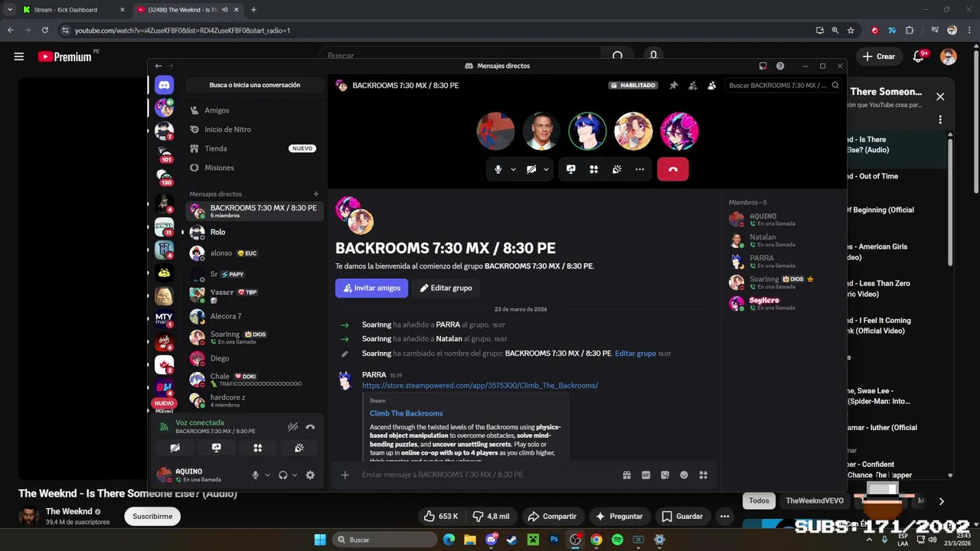
Task: Open the Discord help question mark icon
Action: pyautogui.click(x=780, y=66)
